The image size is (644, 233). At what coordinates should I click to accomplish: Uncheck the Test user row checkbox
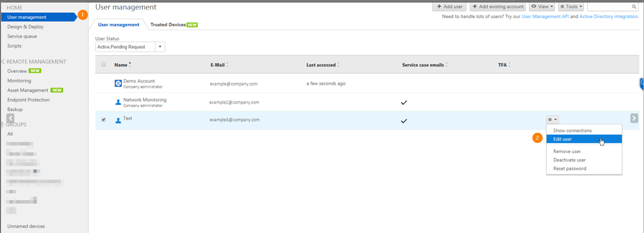tap(104, 120)
